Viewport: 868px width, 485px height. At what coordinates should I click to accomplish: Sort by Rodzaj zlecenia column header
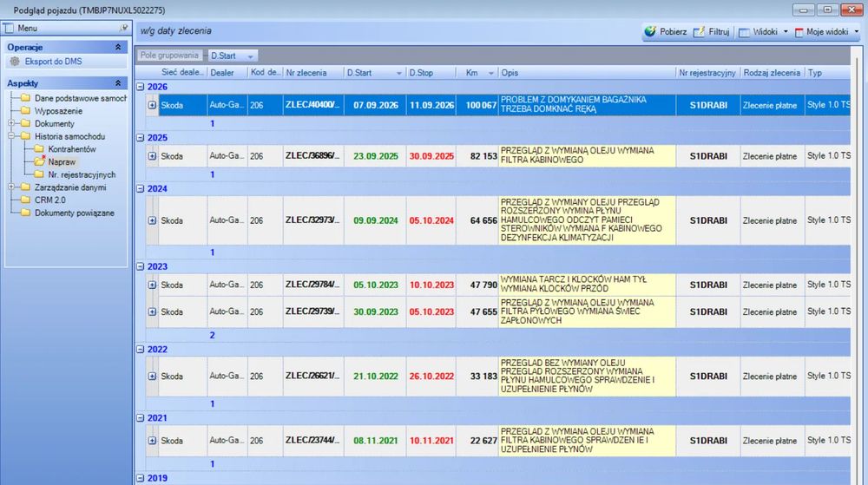pyautogui.click(x=772, y=72)
